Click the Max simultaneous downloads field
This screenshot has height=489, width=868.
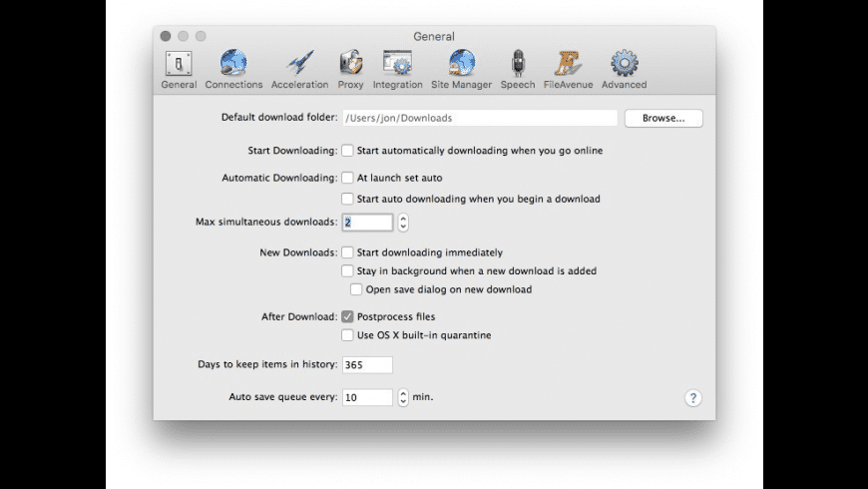click(x=367, y=223)
